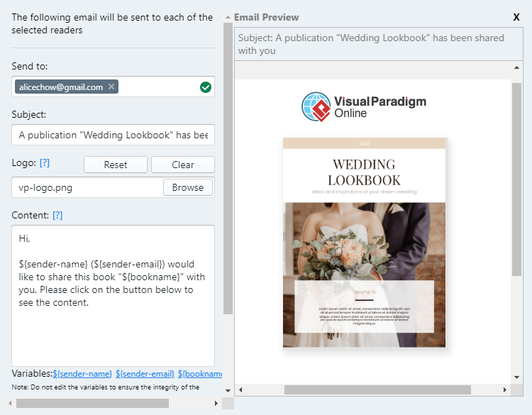The image size is (532, 415).
Task: Close the email preview dialog
Action: [x=516, y=17]
